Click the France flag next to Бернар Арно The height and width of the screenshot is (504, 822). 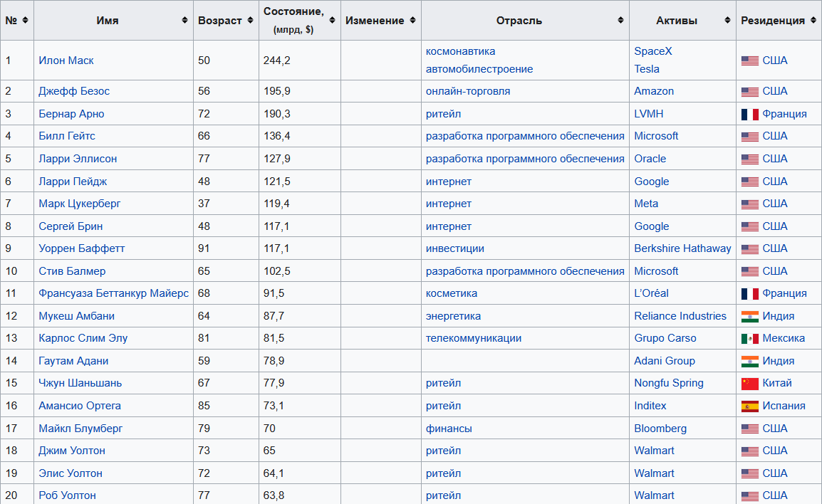pyautogui.click(x=749, y=113)
